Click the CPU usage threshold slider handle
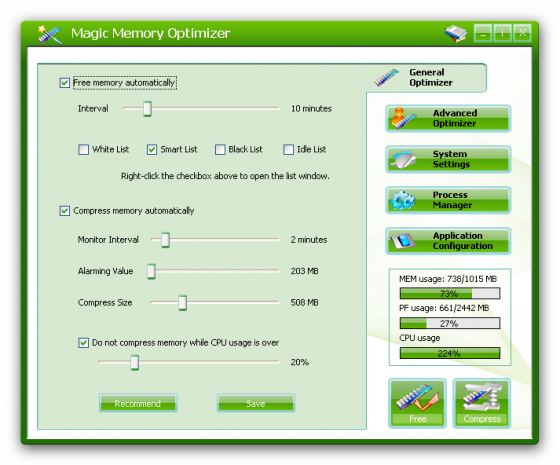 click(x=134, y=362)
